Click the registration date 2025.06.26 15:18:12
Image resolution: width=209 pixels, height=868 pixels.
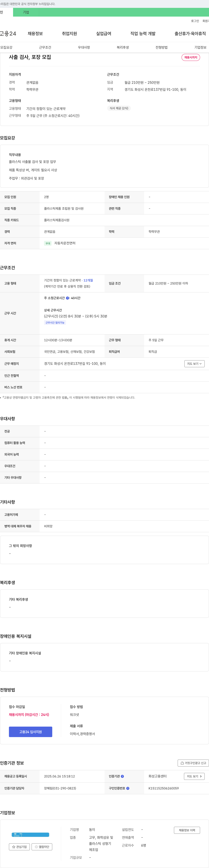click(59, 776)
